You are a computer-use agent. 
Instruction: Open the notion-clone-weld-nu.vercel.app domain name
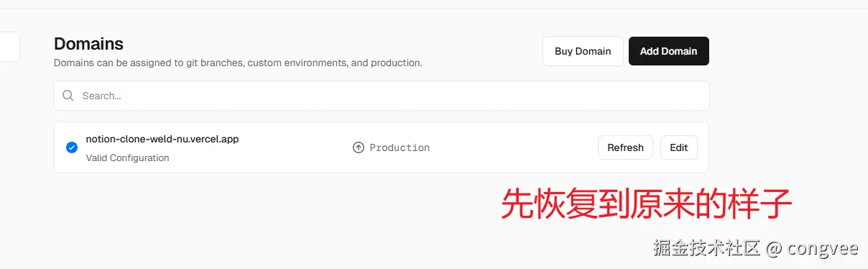click(x=162, y=139)
